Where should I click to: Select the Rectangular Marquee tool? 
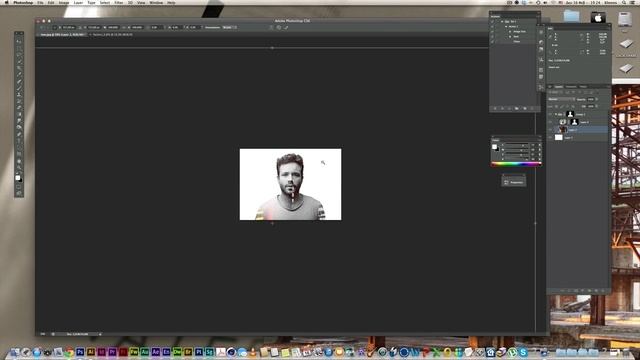tap(19, 48)
